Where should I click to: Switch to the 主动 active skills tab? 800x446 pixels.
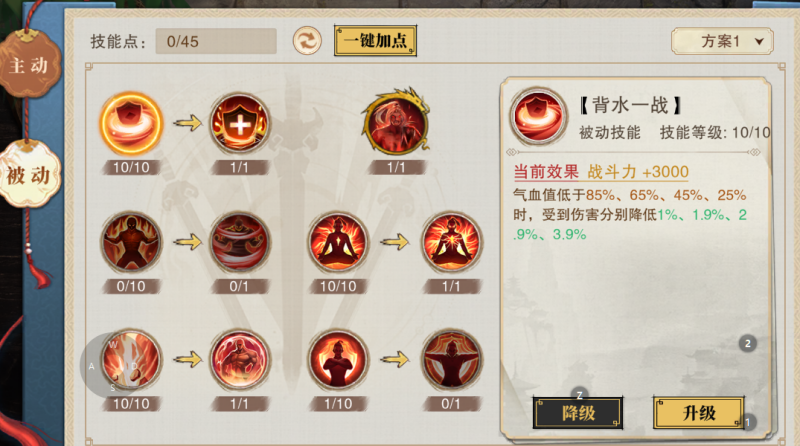[x=29, y=65]
